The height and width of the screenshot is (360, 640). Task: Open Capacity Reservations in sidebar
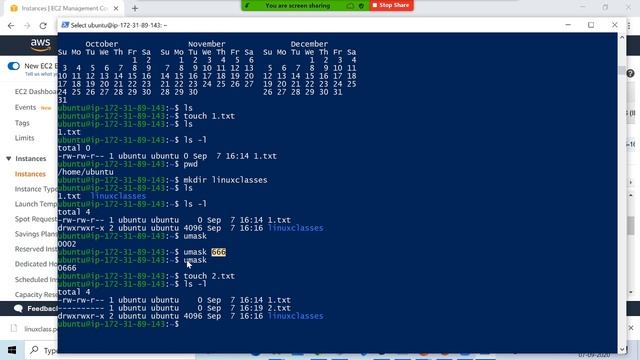pos(36,294)
